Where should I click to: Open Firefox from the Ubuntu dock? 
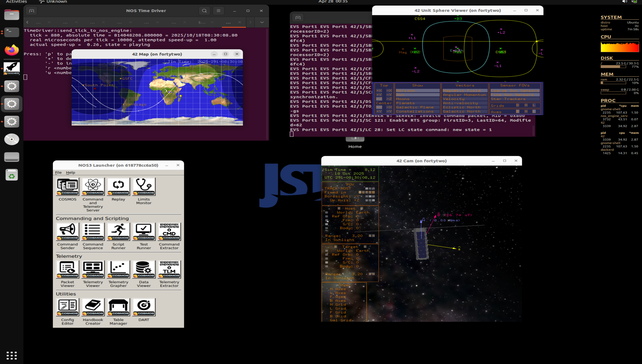click(12, 50)
